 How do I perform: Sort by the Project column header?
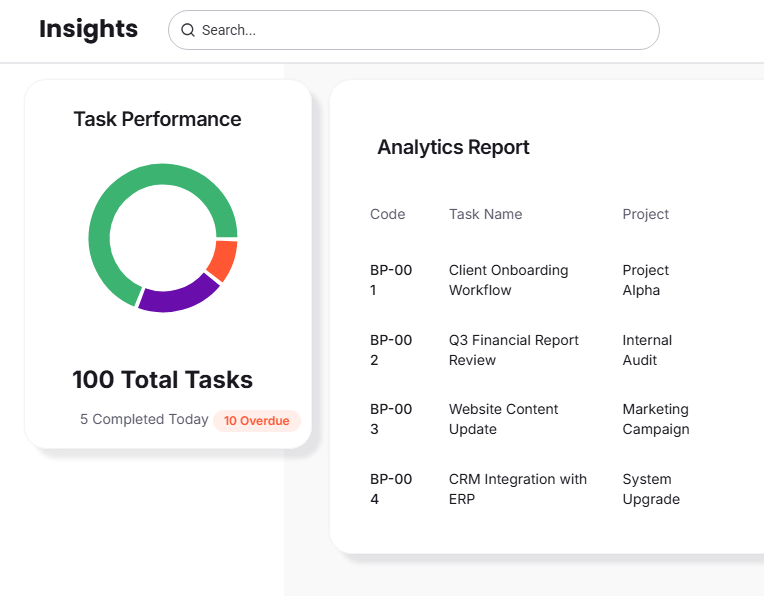pos(645,214)
